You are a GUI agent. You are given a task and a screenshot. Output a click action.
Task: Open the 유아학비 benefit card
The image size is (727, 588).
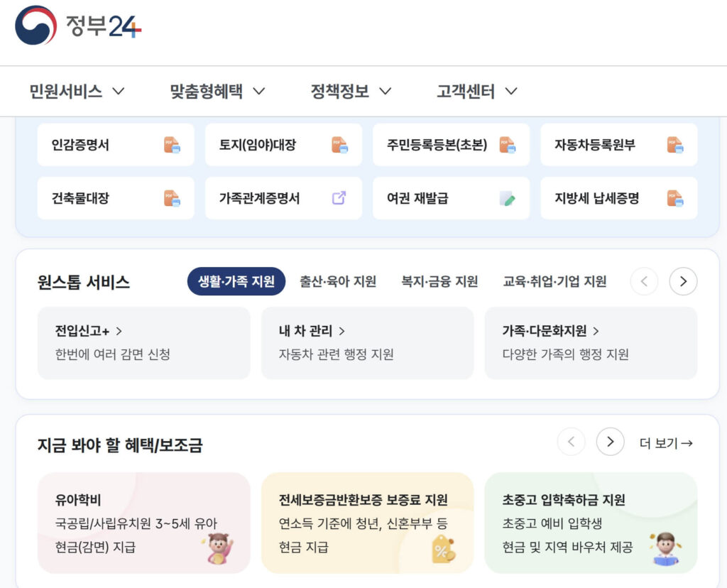tap(143, 523)
